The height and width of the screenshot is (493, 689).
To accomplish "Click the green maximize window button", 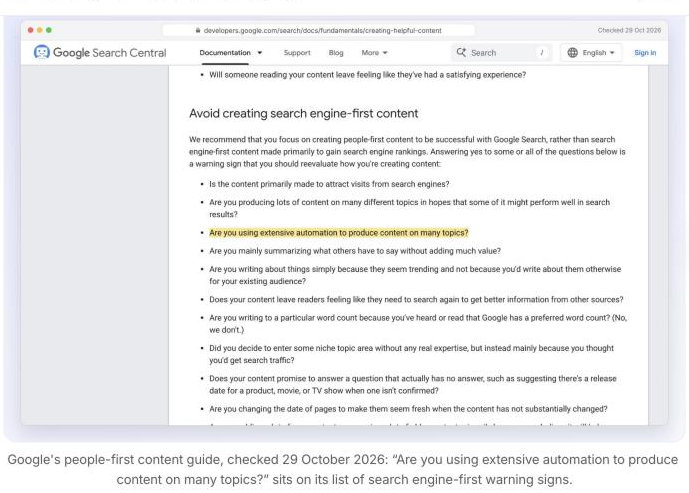I will (x=49, y=30).
